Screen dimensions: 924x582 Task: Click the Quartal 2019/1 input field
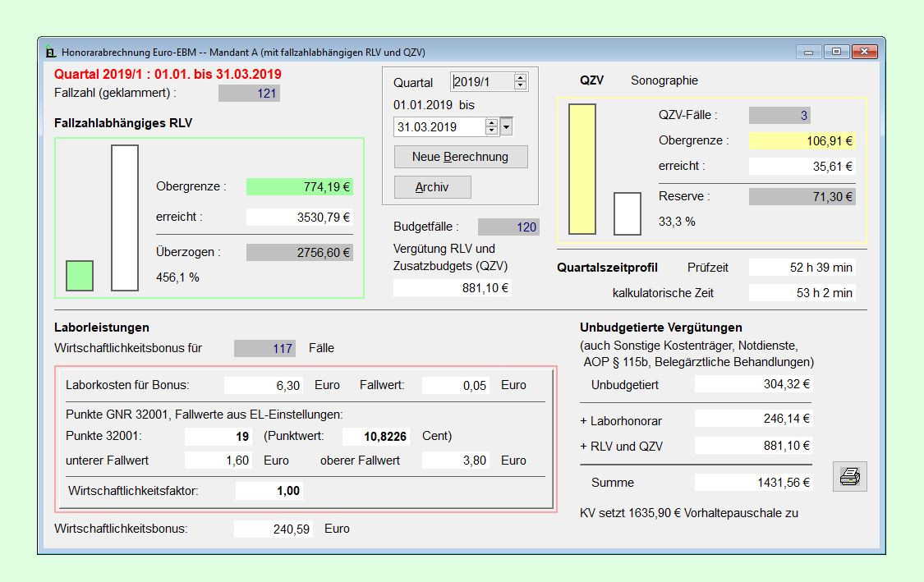(x=482, y=81)
